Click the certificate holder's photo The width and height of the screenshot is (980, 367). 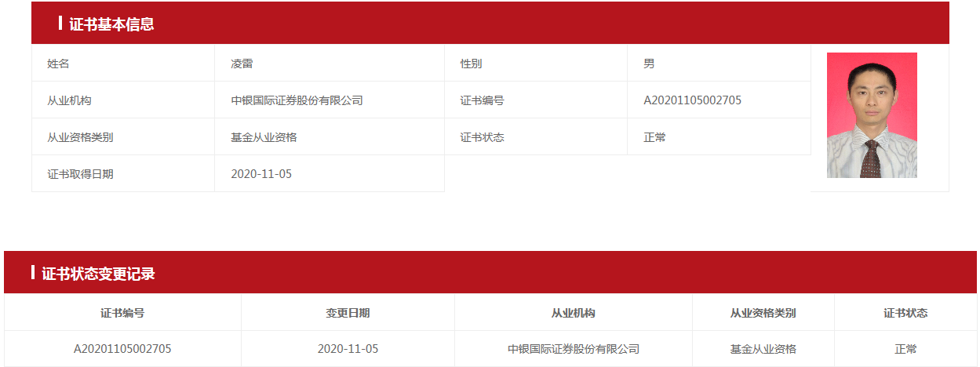pyautogui.click(x=872, y=115)
